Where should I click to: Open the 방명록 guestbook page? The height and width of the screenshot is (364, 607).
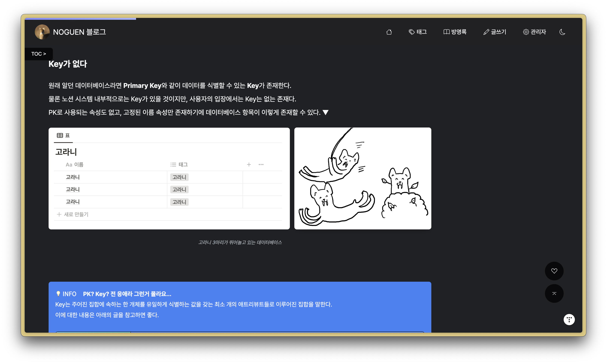455,32
